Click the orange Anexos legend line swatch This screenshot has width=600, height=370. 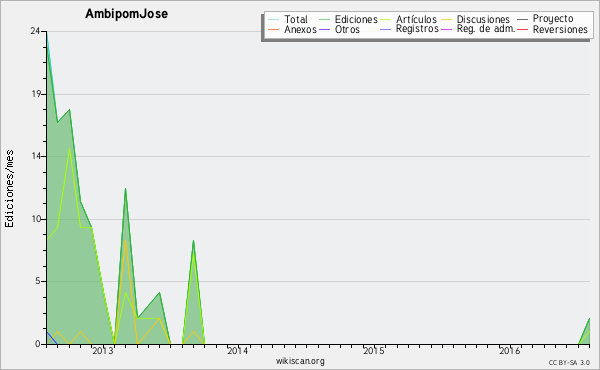(274, 29)
